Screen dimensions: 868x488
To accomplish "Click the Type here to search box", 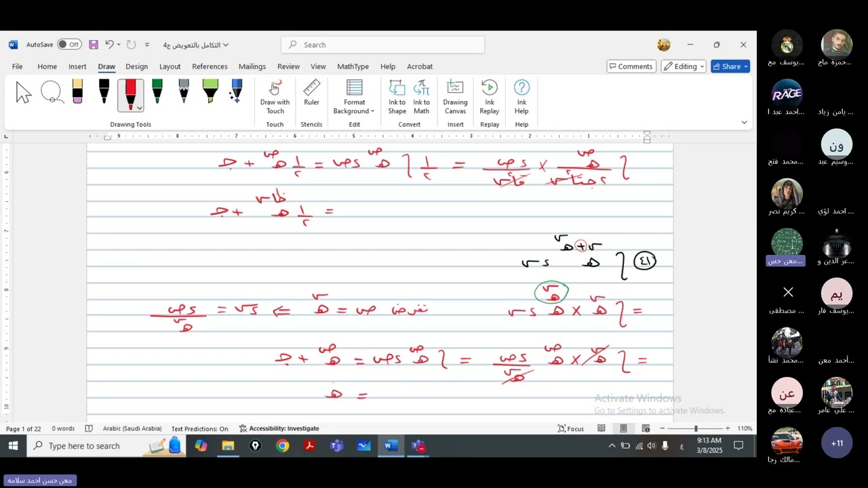I will pyautogui.click(x=106, y=445).
